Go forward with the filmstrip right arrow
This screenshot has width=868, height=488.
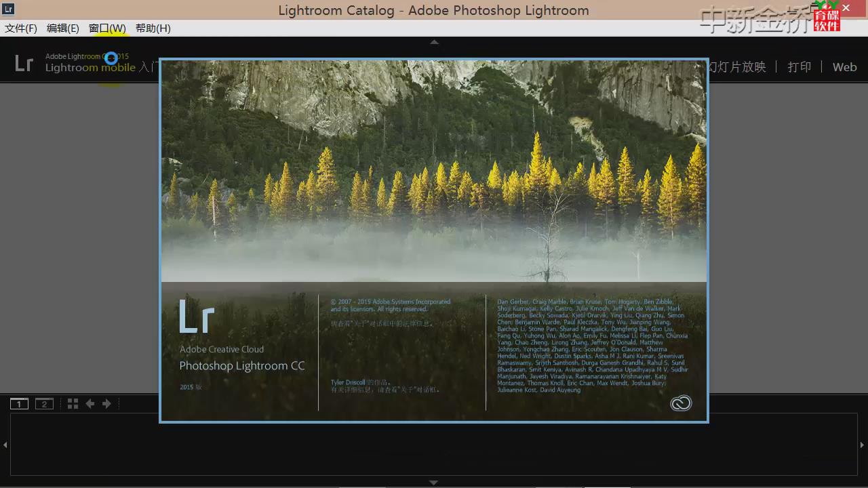coord(106,404)
